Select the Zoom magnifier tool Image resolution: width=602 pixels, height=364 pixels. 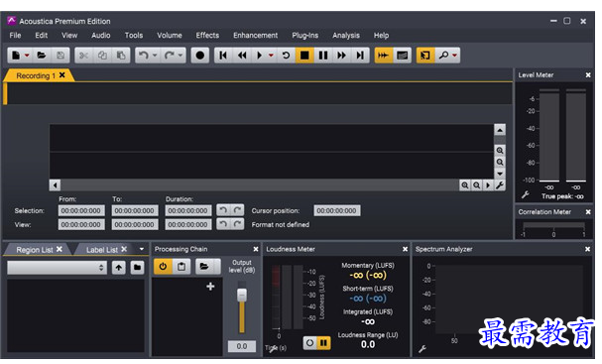click(x=444, y=56)
